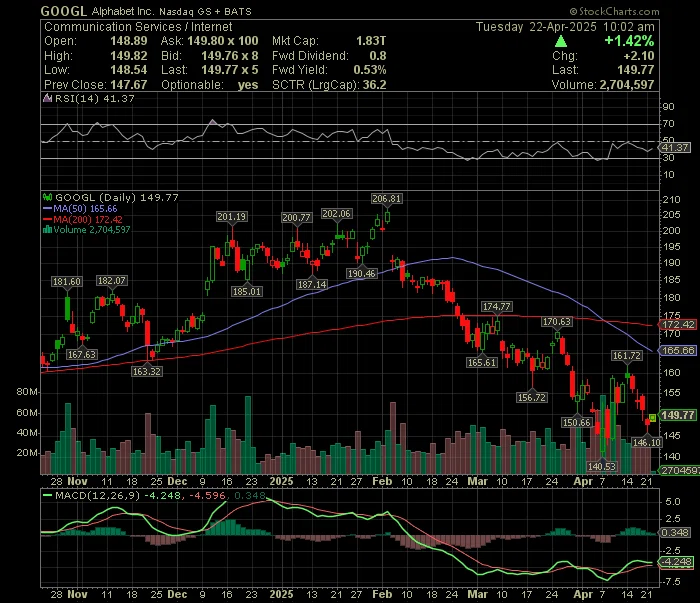Click the Fwd Dividend value 0.8

pos(378,56)
